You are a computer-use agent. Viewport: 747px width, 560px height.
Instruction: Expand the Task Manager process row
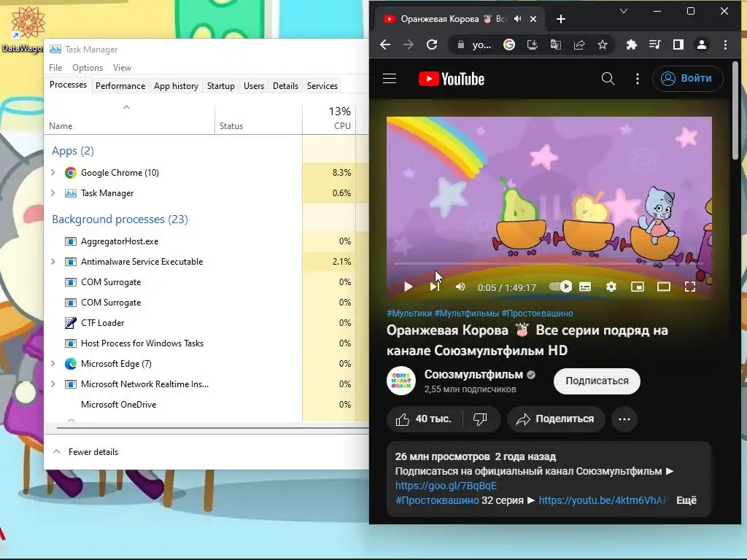point(53,192)
